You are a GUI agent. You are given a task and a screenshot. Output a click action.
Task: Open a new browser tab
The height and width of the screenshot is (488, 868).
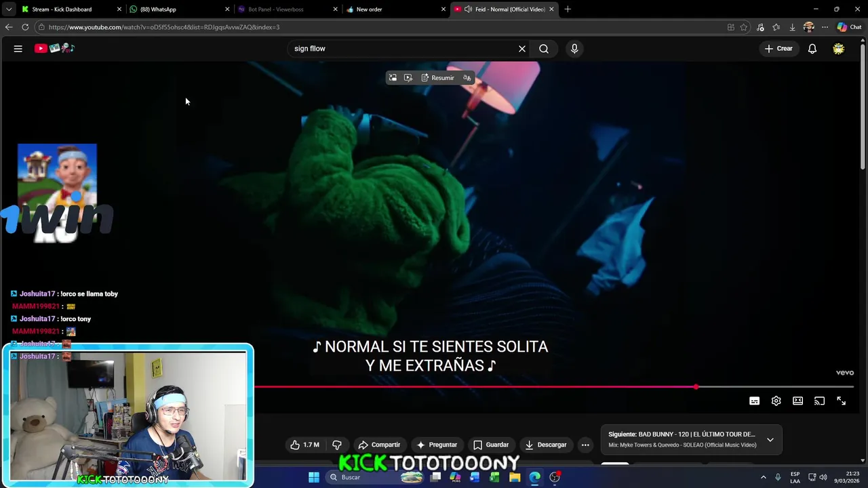(x=568, y=9)
